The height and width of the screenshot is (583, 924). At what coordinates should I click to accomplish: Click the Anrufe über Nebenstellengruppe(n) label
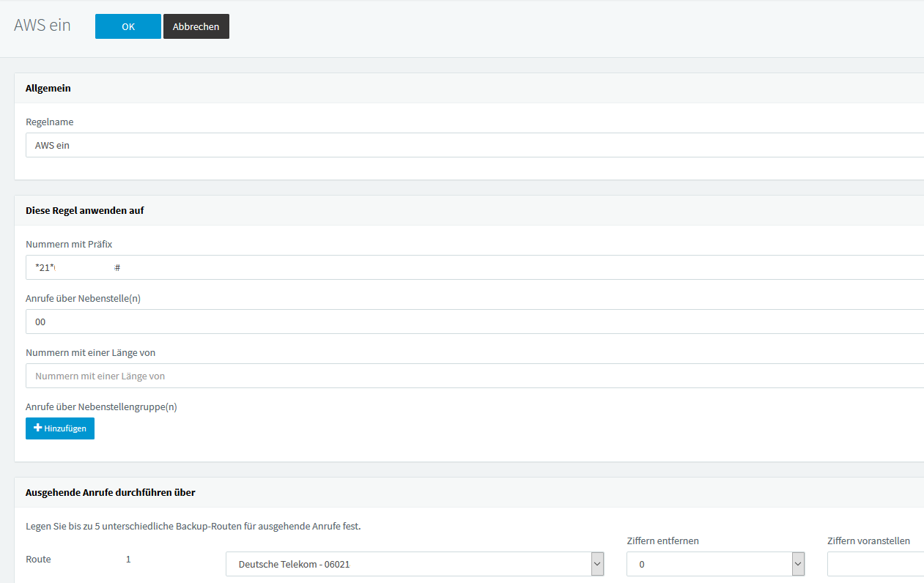tap(101, 406)
